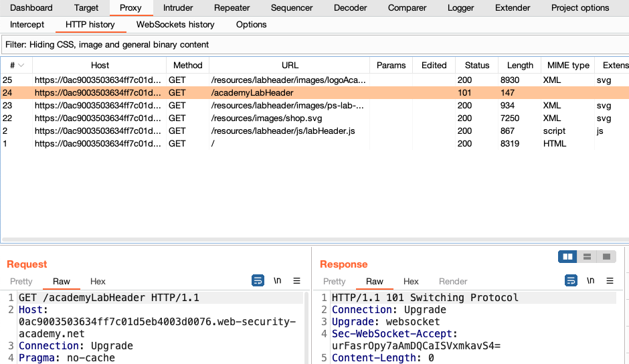This screenshot has width=629, height=364.
Task: Click the horizontal scrollbar under history table
Action: (314, 240)
